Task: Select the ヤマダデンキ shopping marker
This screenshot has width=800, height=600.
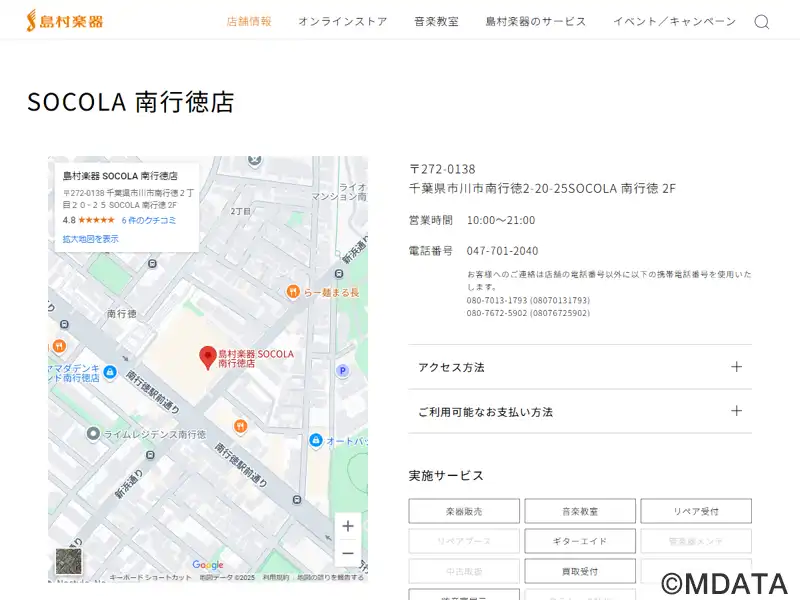Action: click(x=110, y=372)
